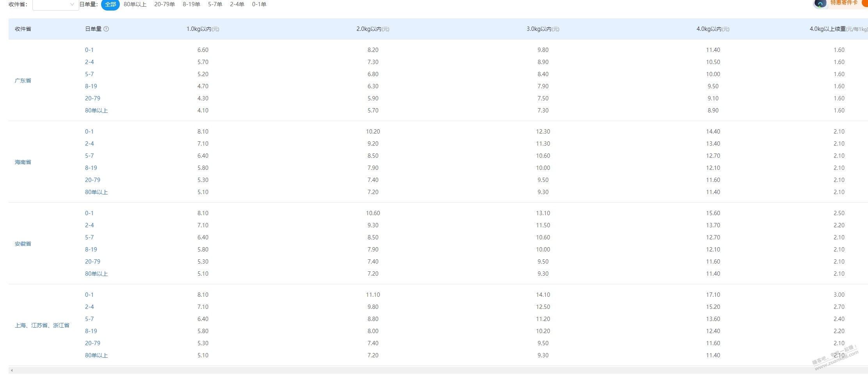Screen dimensions: 868x378
Task: Click the 特惠寄件卡 link text
Action: [x=844, y=3]
